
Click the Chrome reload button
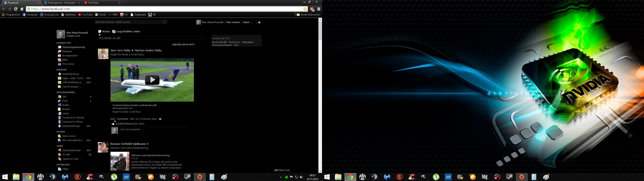(x=16, y=9)
